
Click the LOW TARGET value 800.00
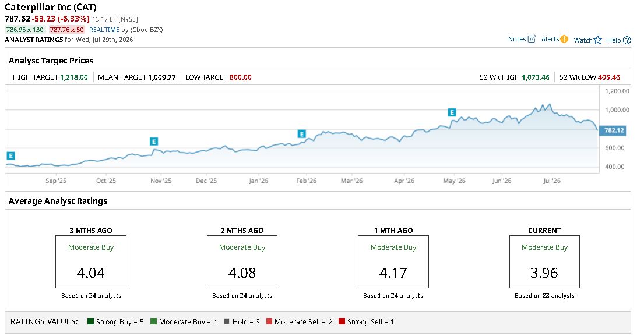point(240,77)
